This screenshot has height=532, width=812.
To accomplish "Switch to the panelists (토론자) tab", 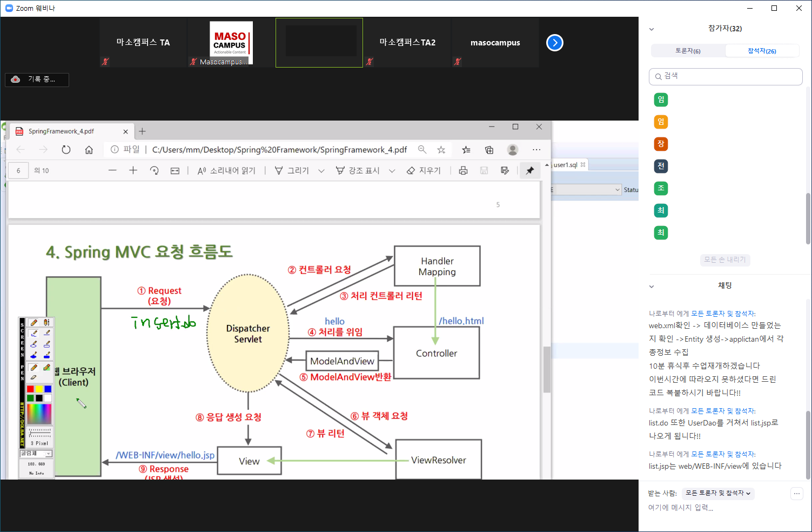I will [688, 51].
